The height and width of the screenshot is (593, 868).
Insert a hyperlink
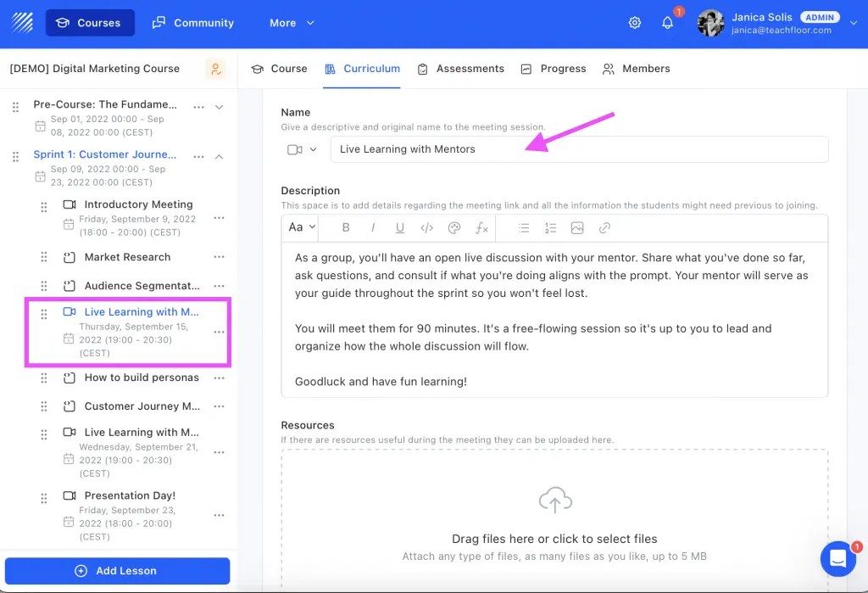[604, 227]
